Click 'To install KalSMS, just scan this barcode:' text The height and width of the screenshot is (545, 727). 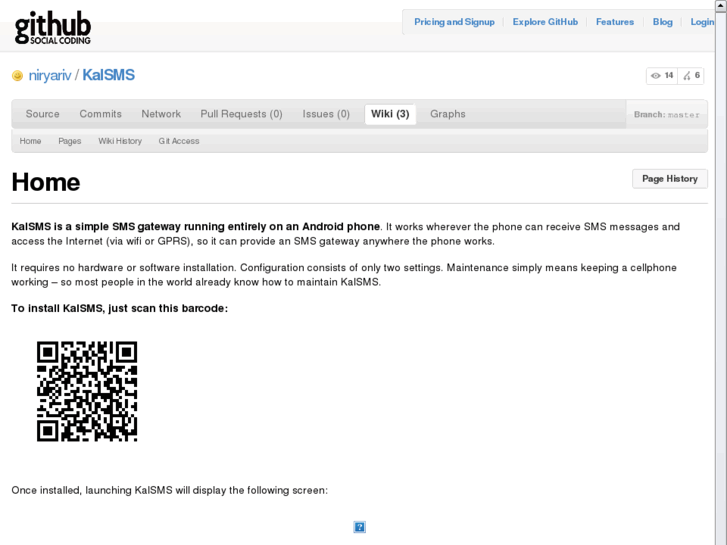[120, 308]
